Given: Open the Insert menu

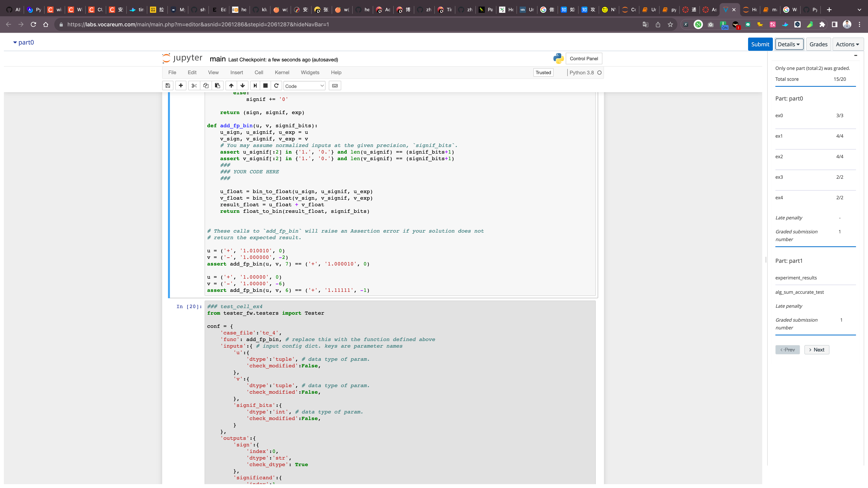Looking at the screenshot, I should tap(237, 72).
